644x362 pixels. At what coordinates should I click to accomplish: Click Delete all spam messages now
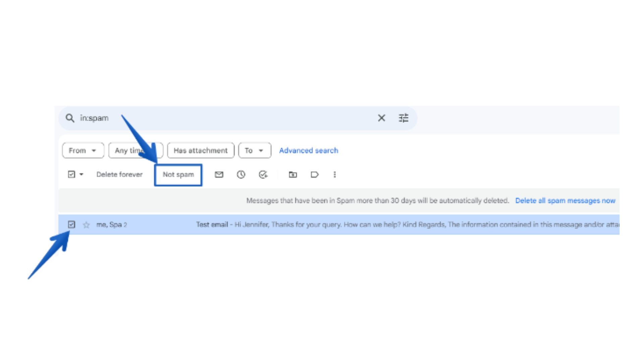tap(565, 200)
